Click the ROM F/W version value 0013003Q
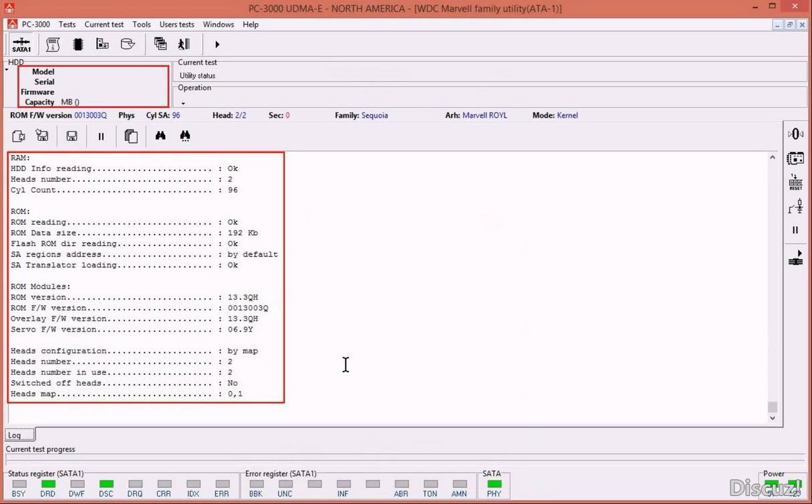The width and height of the screenshot is (812, 504). point(90,115)
